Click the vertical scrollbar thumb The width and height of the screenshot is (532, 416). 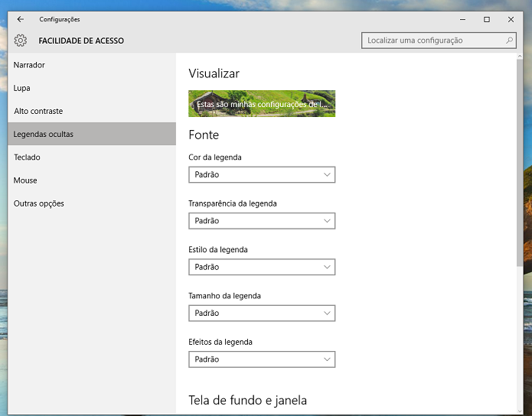[520, 163]
